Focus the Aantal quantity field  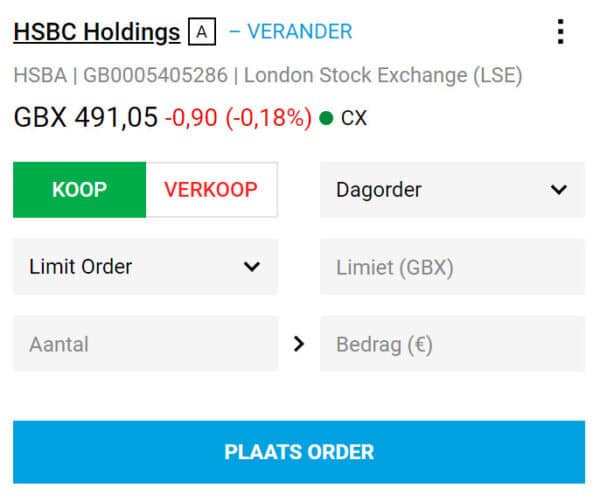click(x=145, y=344)
